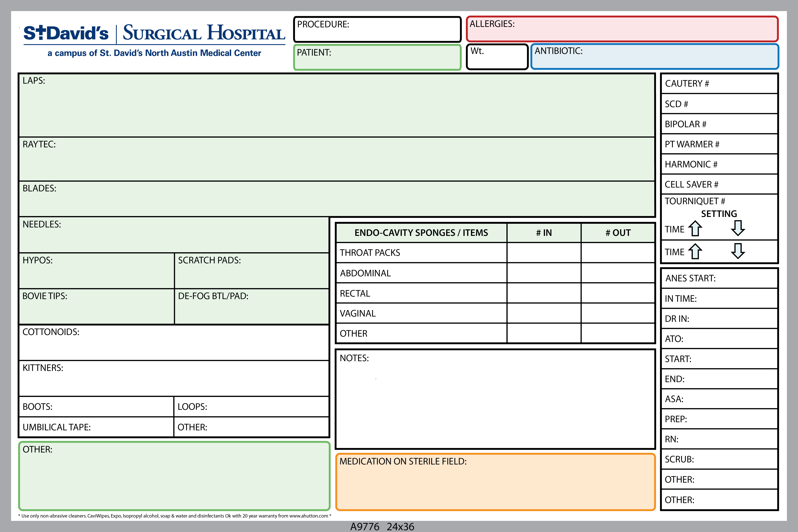Click the NOTES area
The width and height of the screenshot is (798, 532).
pyautogui.click(x=495, y=399)
